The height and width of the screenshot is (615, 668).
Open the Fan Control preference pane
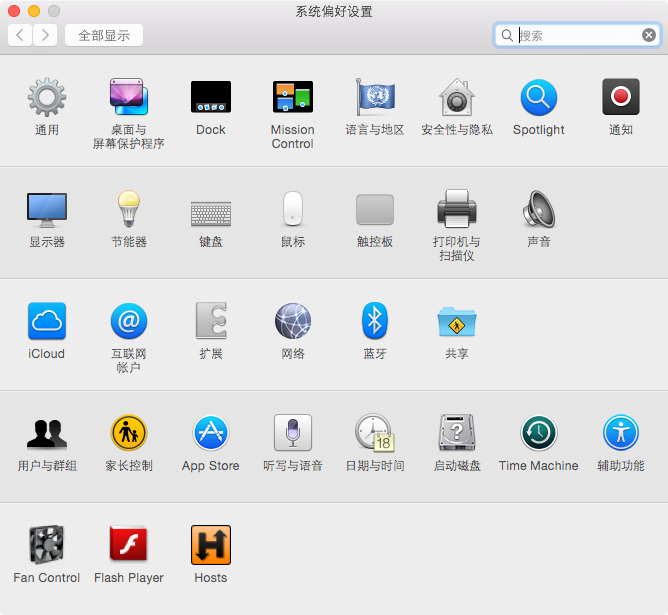click(x=47, y=545)
